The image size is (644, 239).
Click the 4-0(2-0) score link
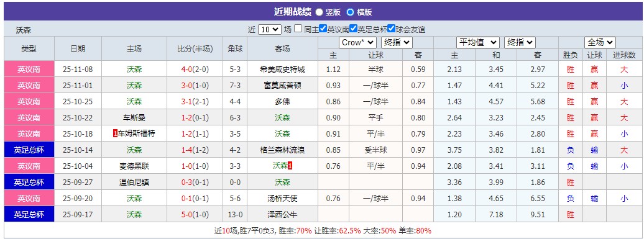point(195,70)
